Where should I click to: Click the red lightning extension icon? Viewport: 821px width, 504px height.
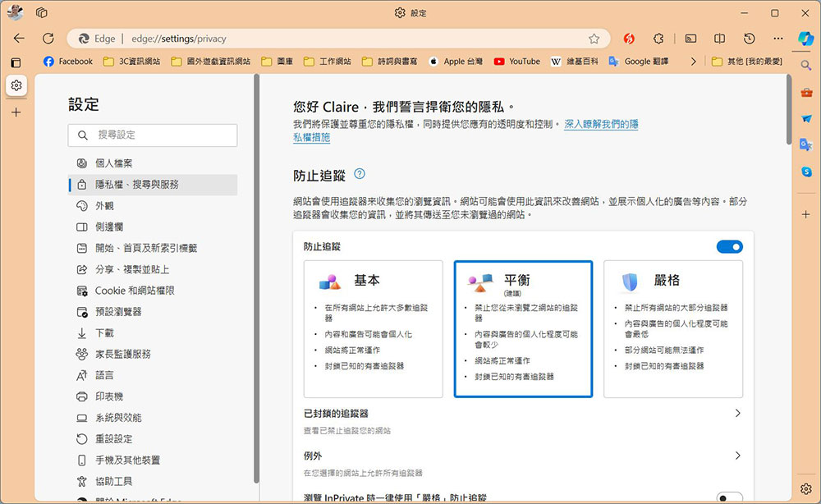coord(629,39)
